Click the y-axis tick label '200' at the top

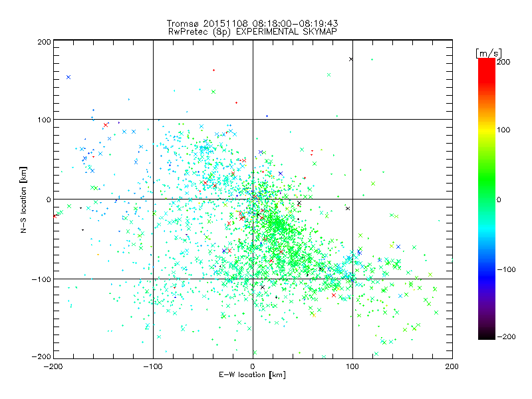pos(44,42)
